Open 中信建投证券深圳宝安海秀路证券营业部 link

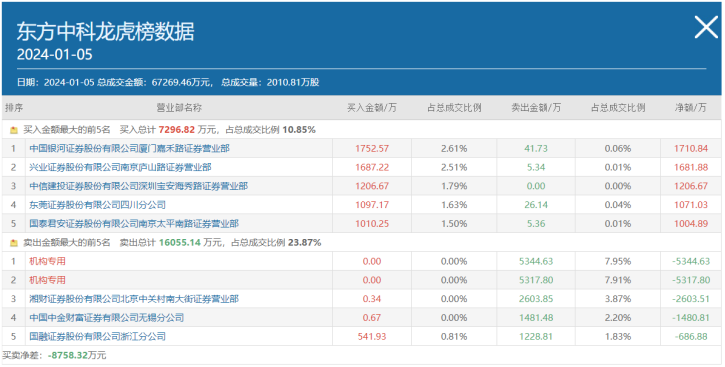[x=138, y=186]
